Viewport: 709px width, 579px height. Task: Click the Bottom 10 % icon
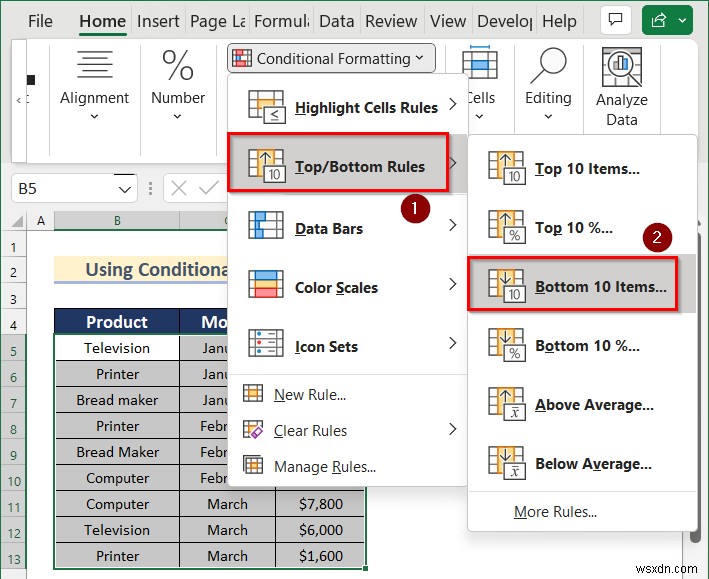pyautogui.click(x=507, y=345)
